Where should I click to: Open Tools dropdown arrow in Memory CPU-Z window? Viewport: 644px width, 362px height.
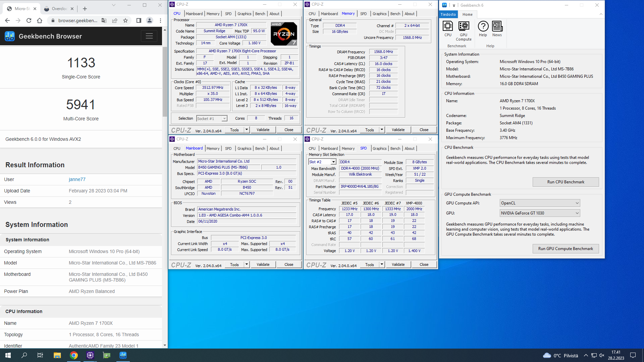[382, 130]
